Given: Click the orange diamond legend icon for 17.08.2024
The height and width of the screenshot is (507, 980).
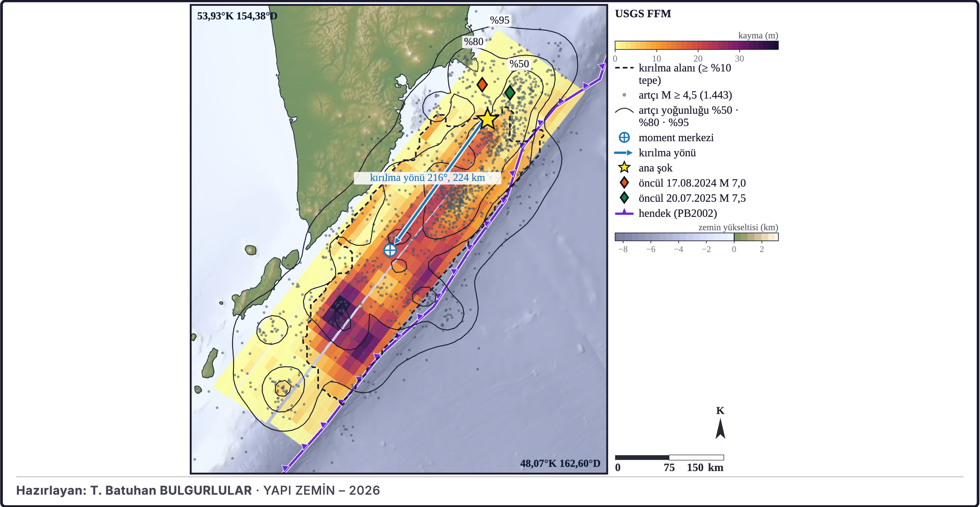Looking at the screenshot, I should point(624,183).
